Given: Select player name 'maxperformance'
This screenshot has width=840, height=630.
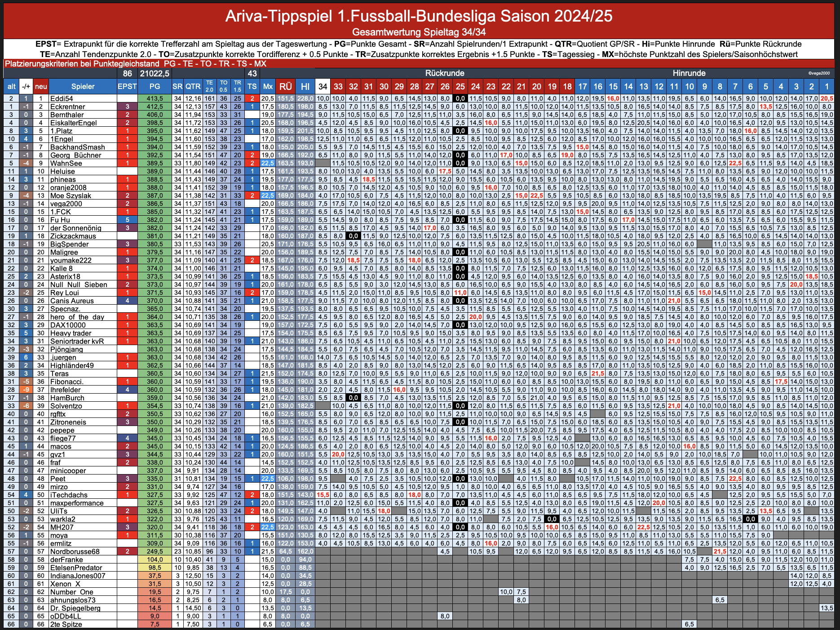Looking at the screenshot, I should click(77, 503).
